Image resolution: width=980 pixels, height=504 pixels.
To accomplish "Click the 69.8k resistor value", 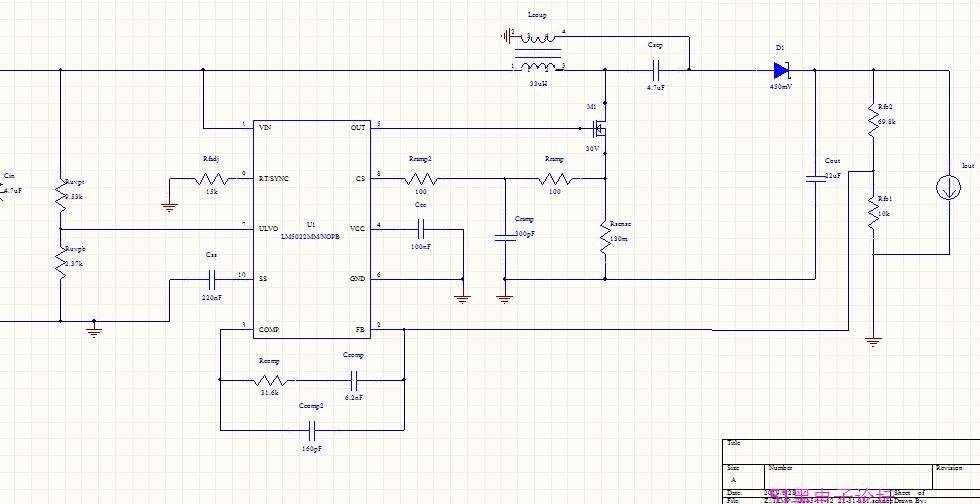I will coord(886,122).
